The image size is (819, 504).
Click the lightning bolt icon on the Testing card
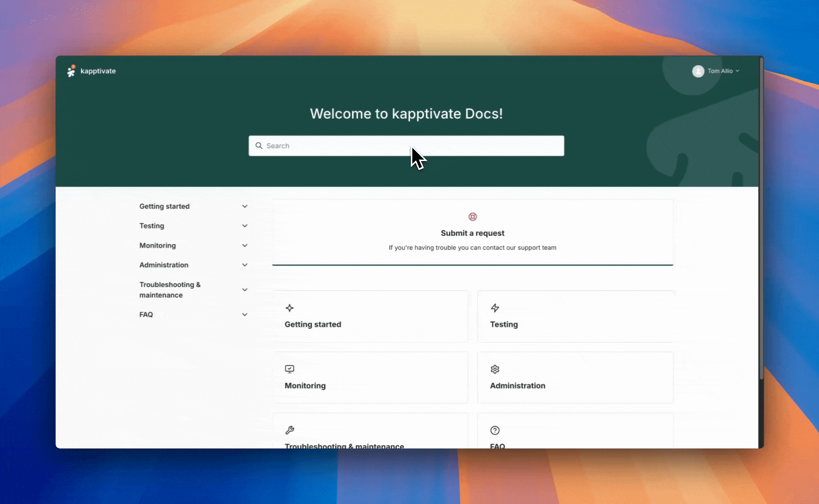coord(495,308)
